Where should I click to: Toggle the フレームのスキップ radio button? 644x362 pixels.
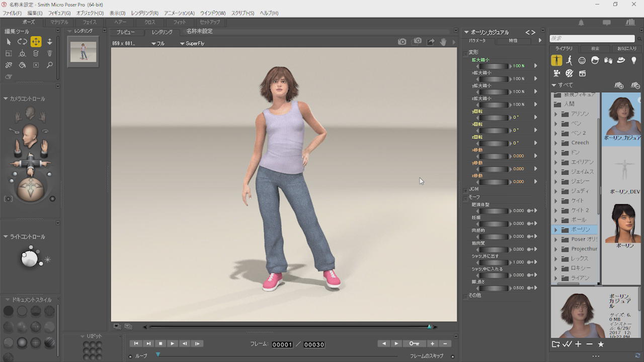tap(452, 356)
